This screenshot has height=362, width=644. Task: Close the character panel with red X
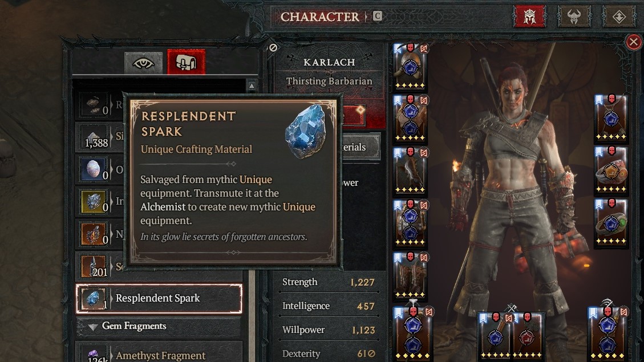pos(634,42)
